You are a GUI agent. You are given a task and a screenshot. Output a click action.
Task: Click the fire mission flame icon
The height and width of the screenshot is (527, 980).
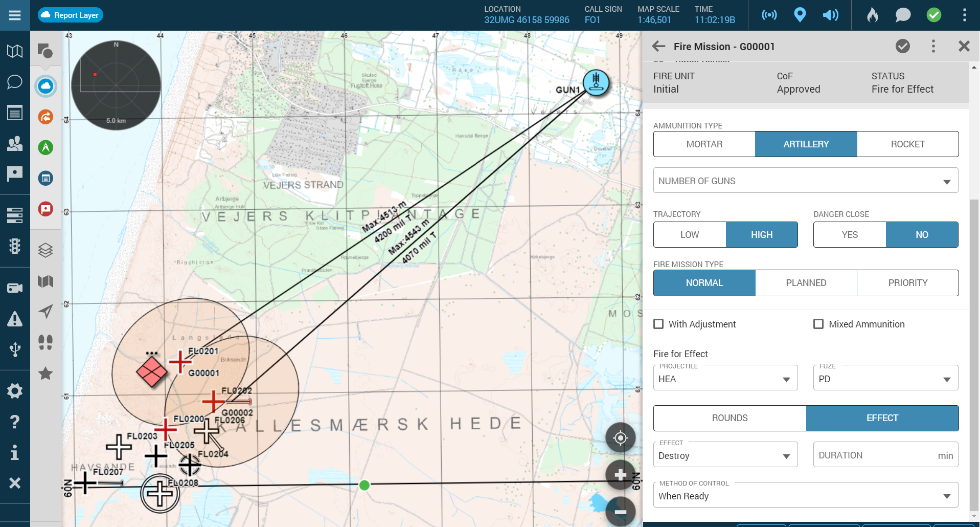pyautogui.click(x=872, y=15)
